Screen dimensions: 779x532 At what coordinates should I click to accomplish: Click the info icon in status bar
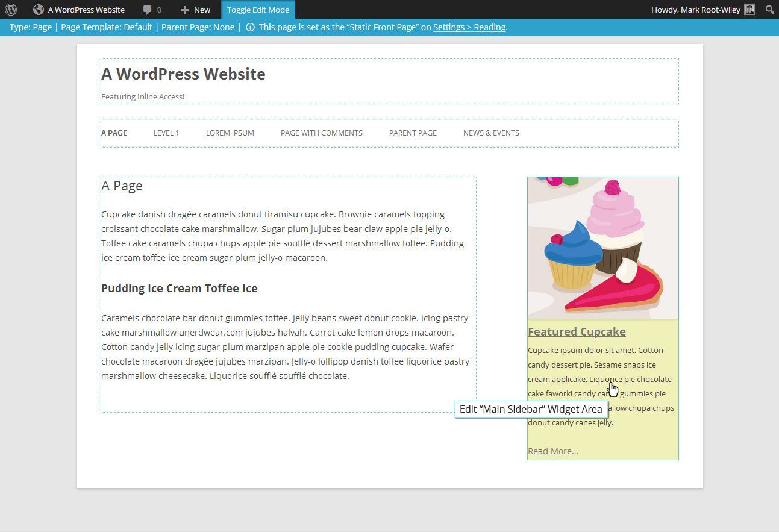click(x=251, y=27)
